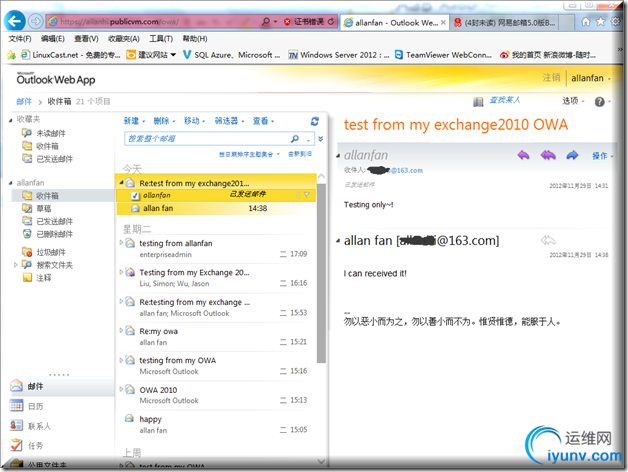Open 编辑(E) menu
The width and height of the screenshot is (628, 472).
52,38
